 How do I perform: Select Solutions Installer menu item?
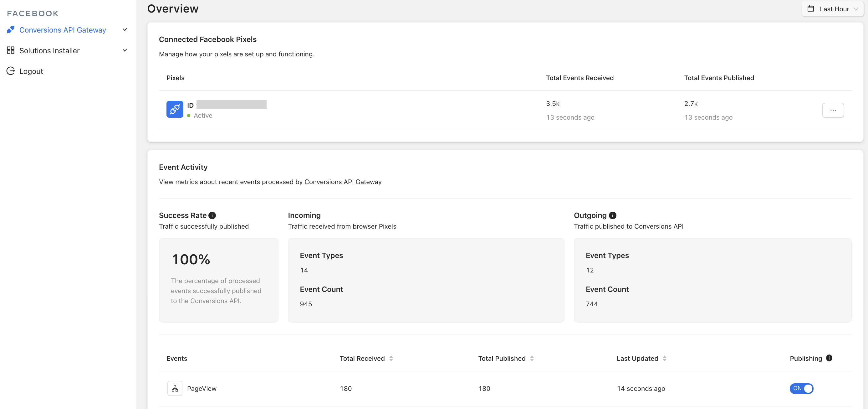pyautogui.click(x=67, y=50)
